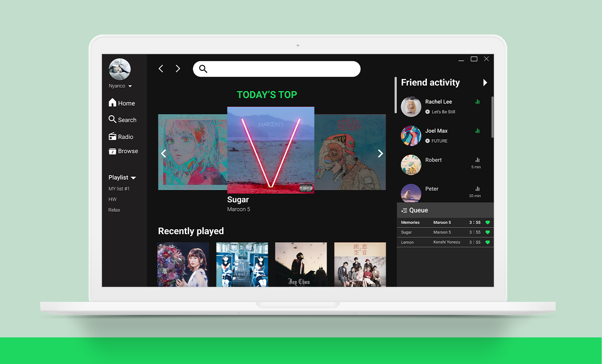Expand the Nyanco account dropdown arrow
This screenshot has width=602, height=364.
tap(130, 86)
